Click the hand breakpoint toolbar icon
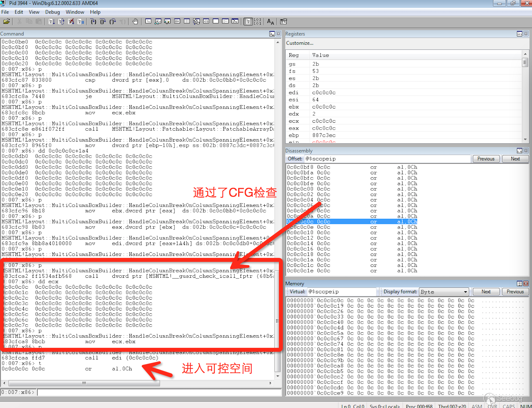Viewport: 532px width, 408px height. [135, 21]
